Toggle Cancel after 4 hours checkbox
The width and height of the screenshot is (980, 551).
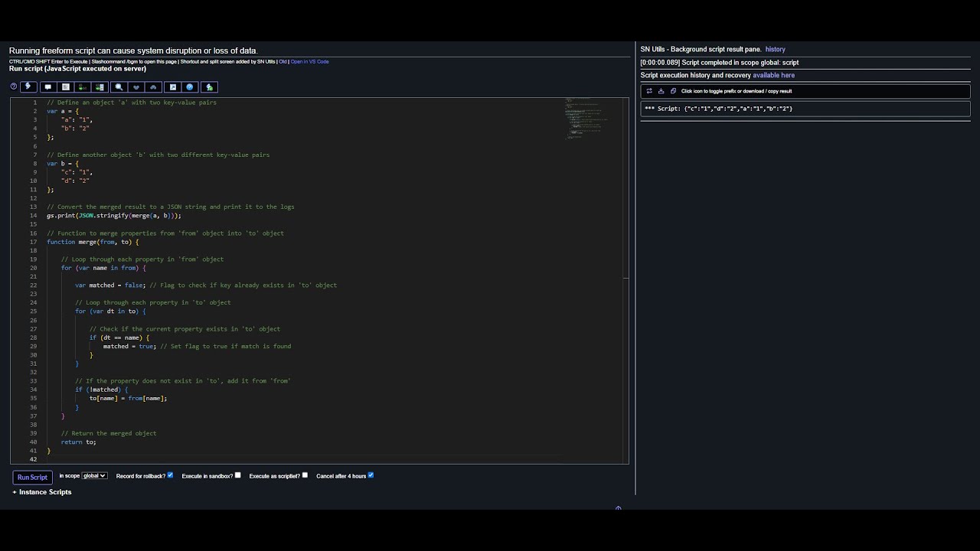pos(371,475)
